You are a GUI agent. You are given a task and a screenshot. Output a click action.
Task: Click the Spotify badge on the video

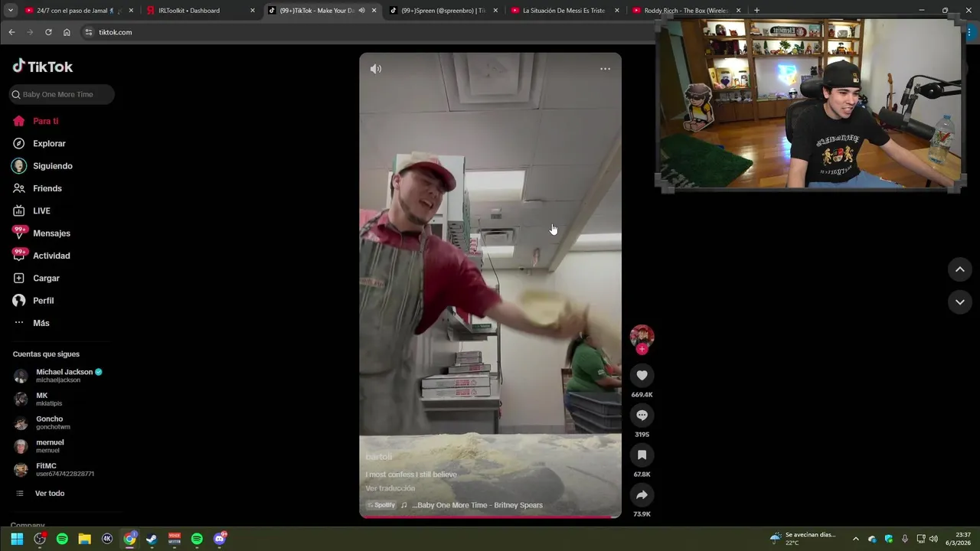[381, 505]
